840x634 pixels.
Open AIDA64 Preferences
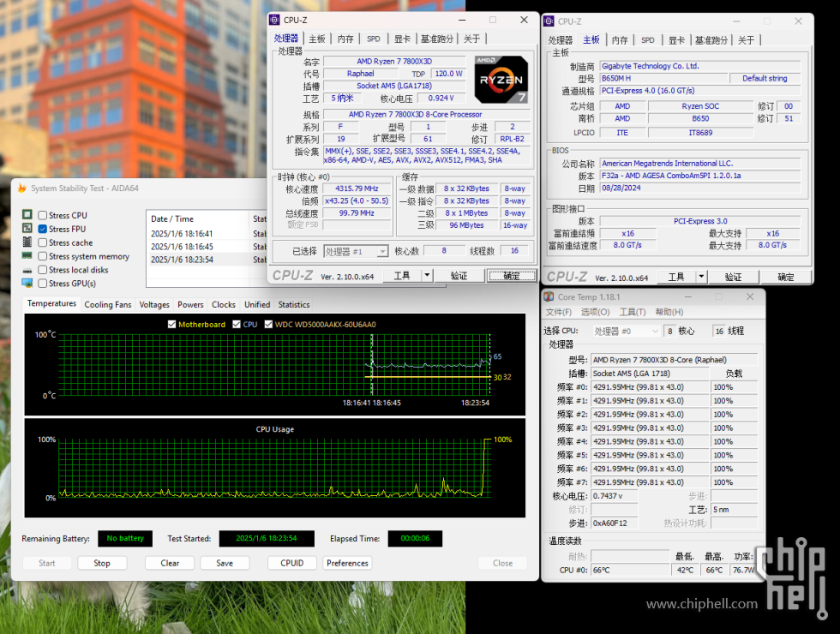click(x=347, y=563)
